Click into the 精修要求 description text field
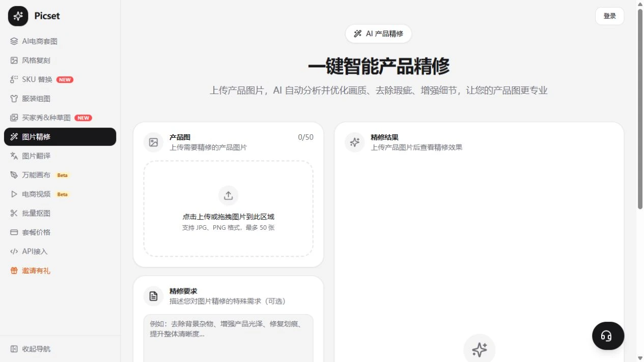The image size is (644, 362). (228, 338)
